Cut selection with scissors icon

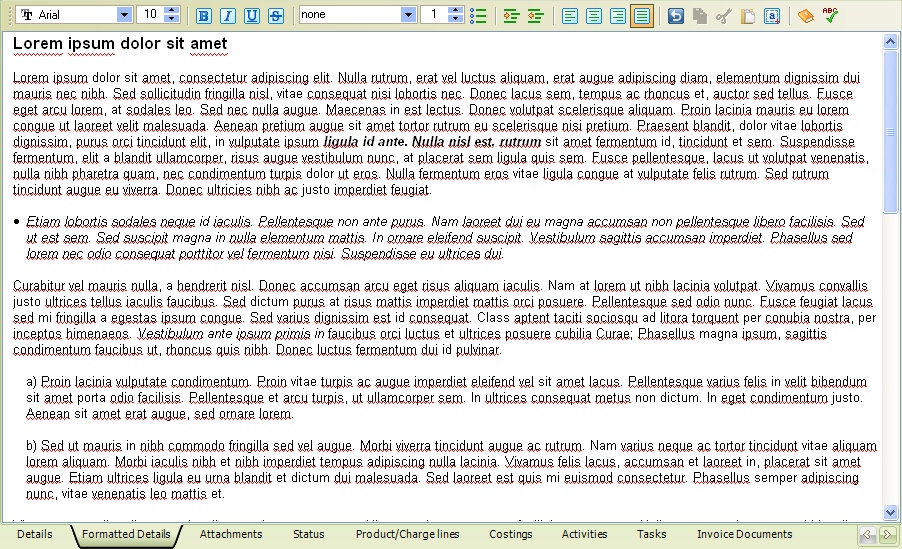[724, 15]
